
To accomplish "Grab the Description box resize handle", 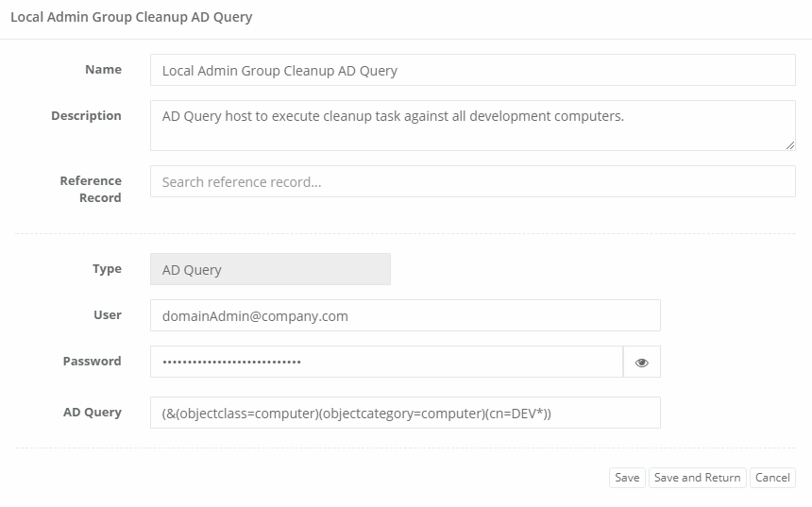I will pos(790,145).
